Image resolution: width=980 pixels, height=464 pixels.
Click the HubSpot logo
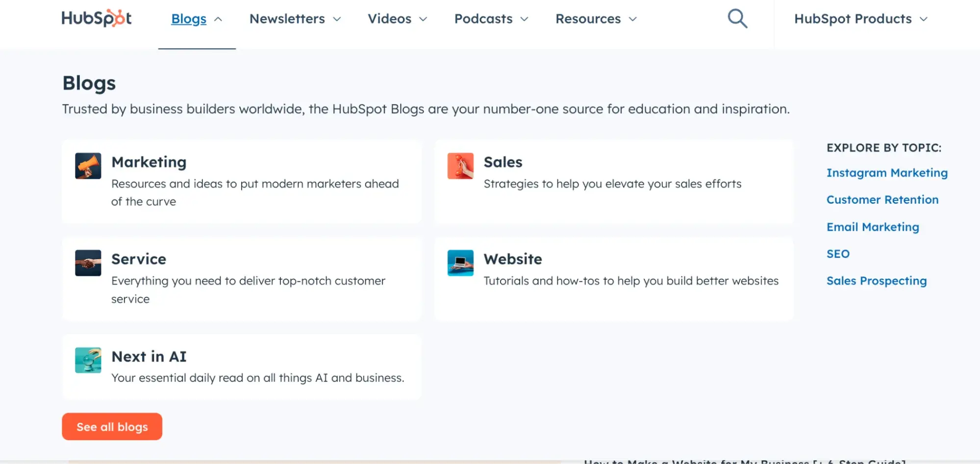[x=96, y=19]
